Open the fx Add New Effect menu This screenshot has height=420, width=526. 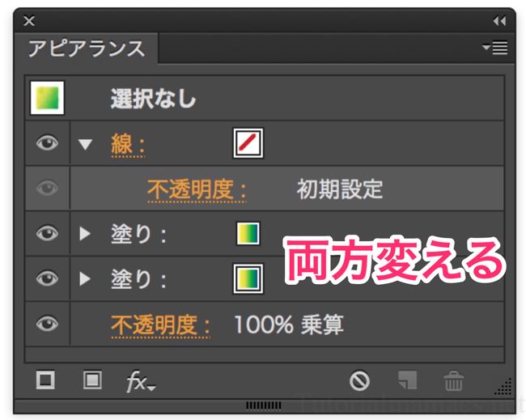point(141,381)
